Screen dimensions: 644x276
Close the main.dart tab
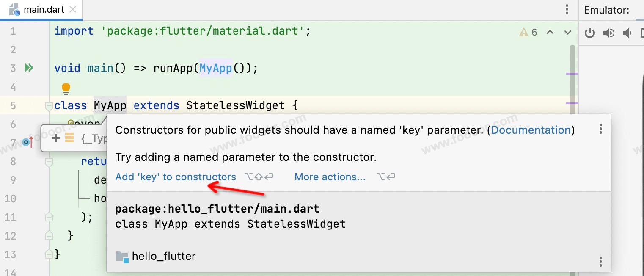tap(73, 10)
